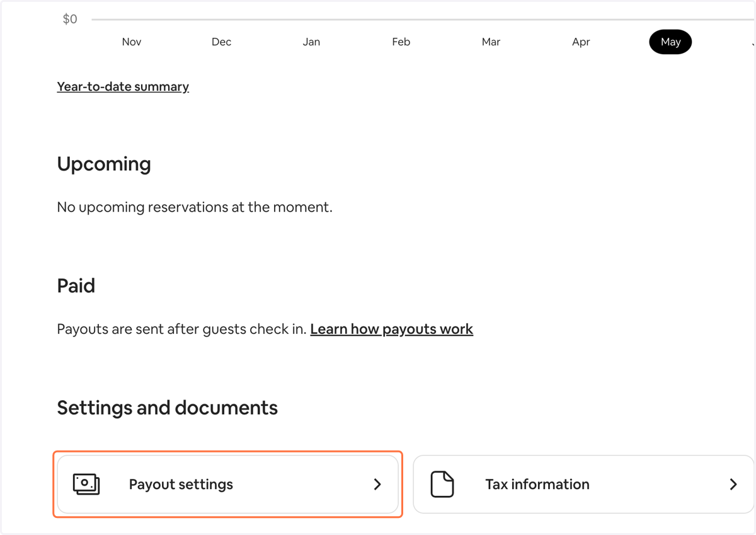The image size is (756, 535).
Task: Select the Dec month label
Action: tap(222, 42)
